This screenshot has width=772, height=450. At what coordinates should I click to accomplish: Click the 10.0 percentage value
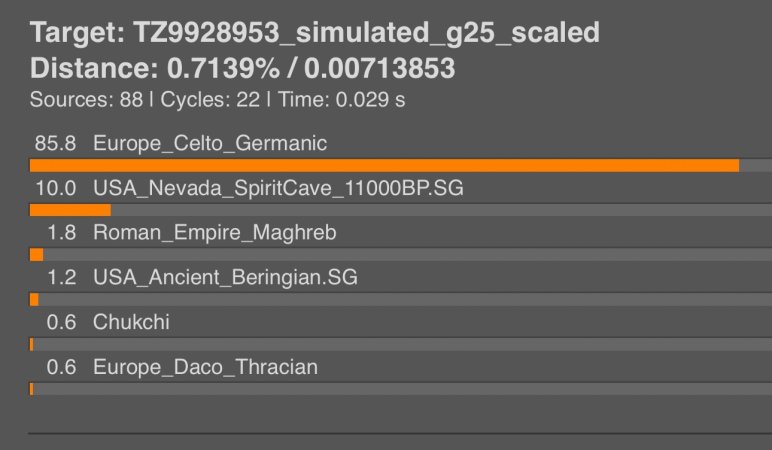[56, 188]
